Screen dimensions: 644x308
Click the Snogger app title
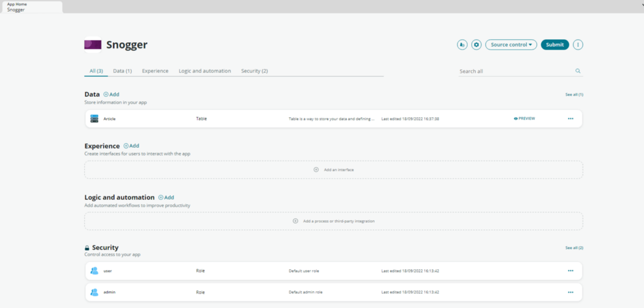coord(127,45)
